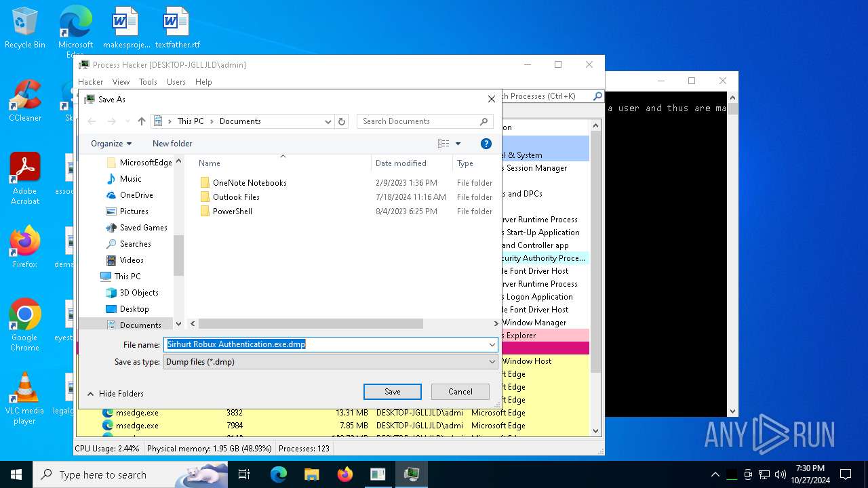Click Firefox icon in the taskbar
The width and height of the screenshot is (868, 488).
point(345,474)
